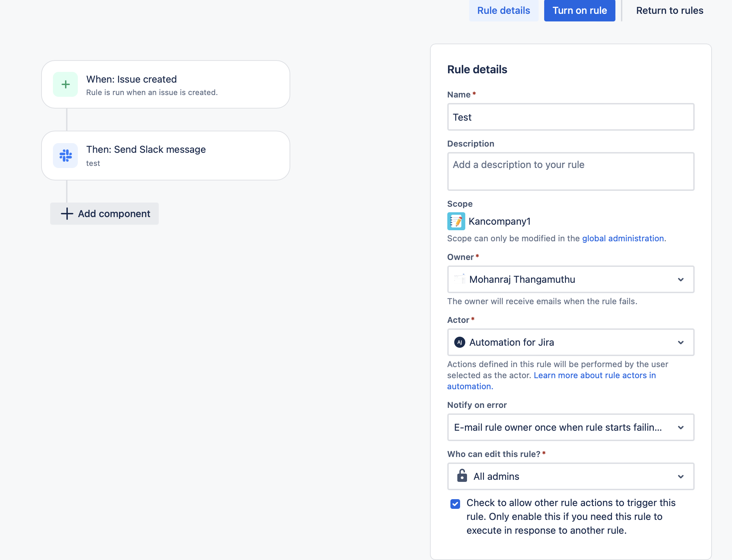The width and height of the screenshot is (732, 560).
Task: Click into the Description text area
Action: tap(570, 171)
